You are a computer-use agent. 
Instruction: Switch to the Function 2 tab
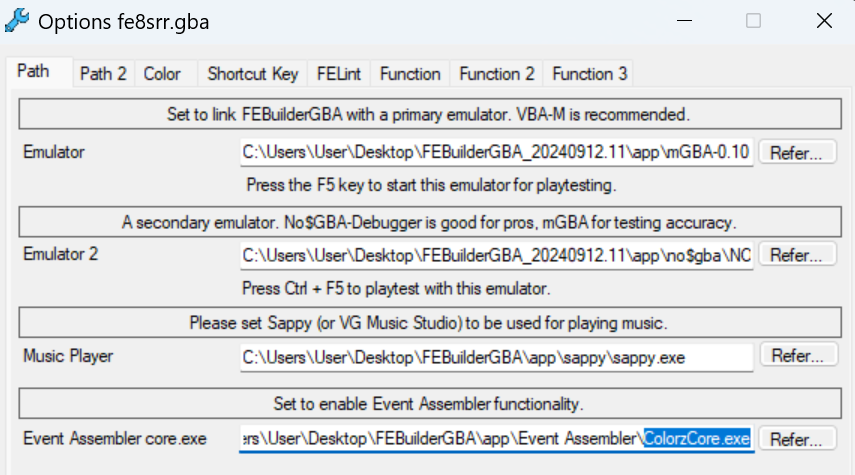(x=497, y=74)
